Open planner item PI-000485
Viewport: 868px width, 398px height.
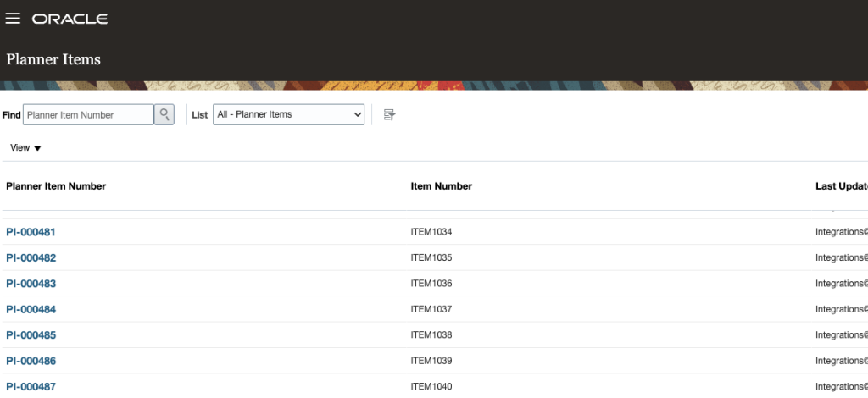coord(31,335)
